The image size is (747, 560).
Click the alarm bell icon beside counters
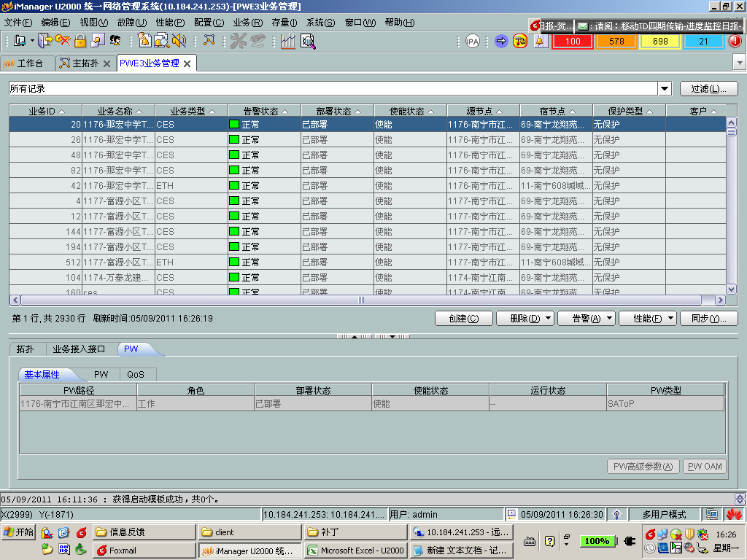pyautogui.click(x=540, y=41)
